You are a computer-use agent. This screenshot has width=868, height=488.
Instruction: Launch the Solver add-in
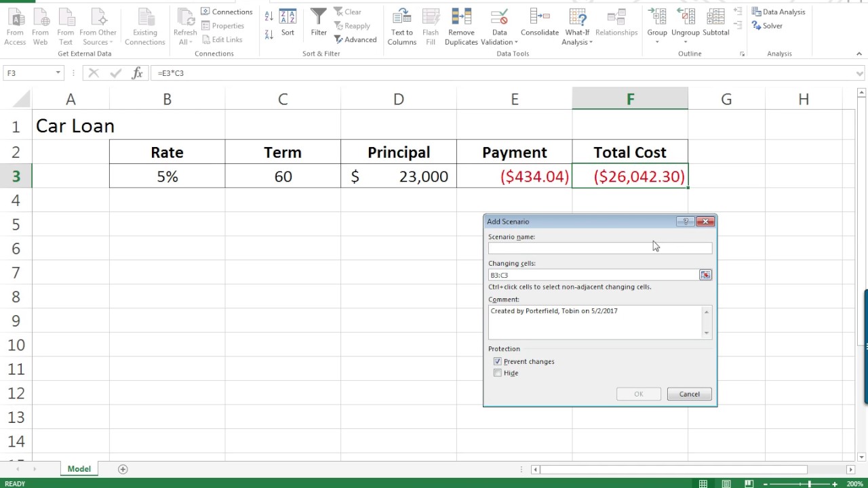pyautogui.click(x=767, y=26)
